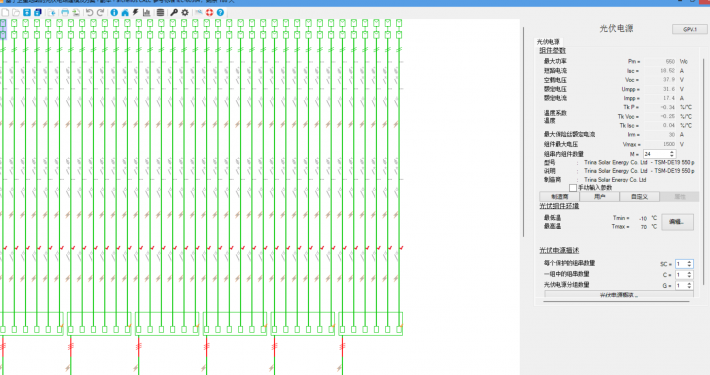Click the GPV.1 button
The width and height of the screenshot is (710, 375).
[x=689, y=29]
